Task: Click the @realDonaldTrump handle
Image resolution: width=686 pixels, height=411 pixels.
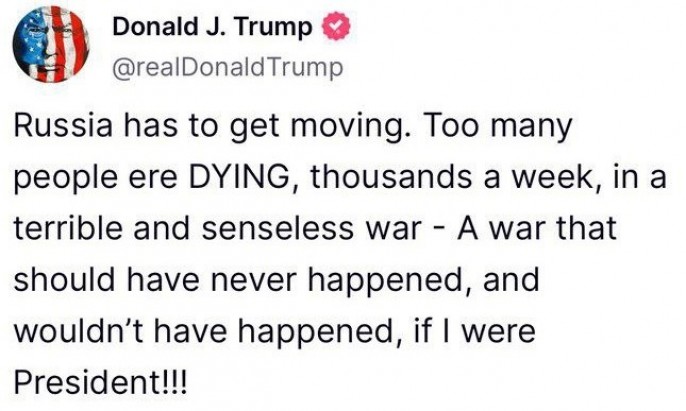Action: click(x=228, y=68)
